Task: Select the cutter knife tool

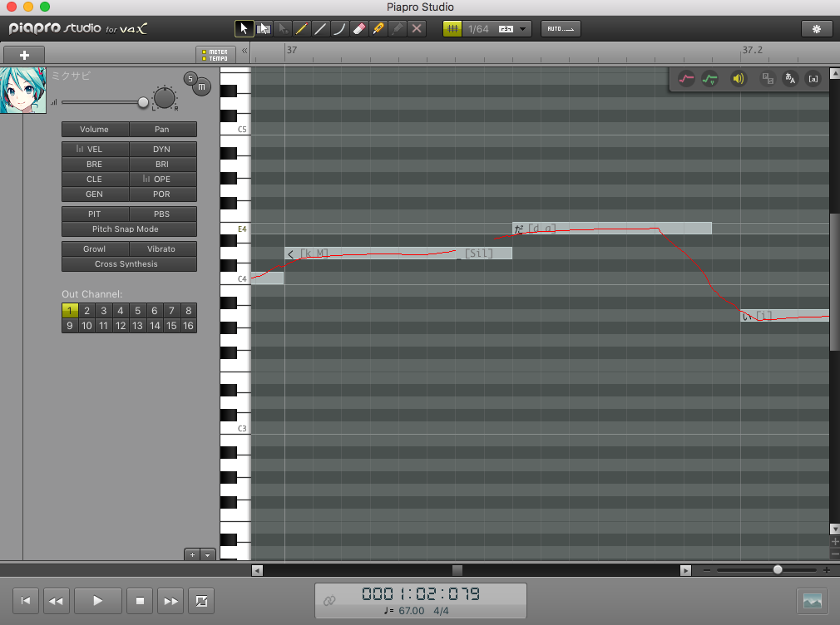Action: point(378,28)
